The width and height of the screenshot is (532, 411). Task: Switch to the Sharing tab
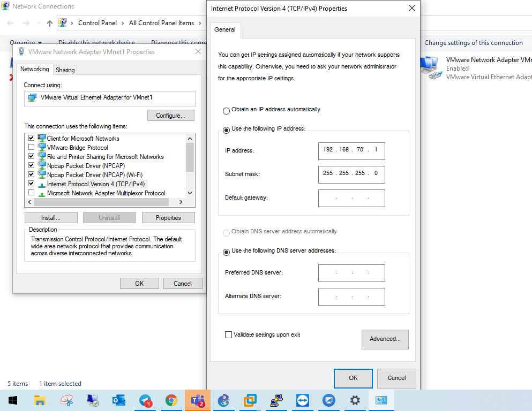tap(65, 70)
